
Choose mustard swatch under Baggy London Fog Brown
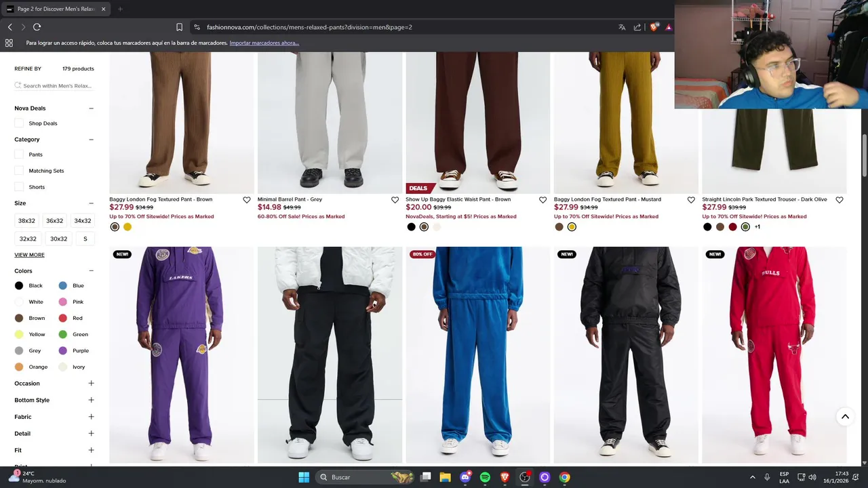(127, 227)
